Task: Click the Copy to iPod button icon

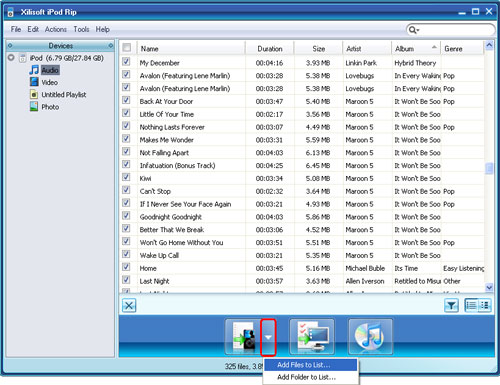Action: coord(244,337)
